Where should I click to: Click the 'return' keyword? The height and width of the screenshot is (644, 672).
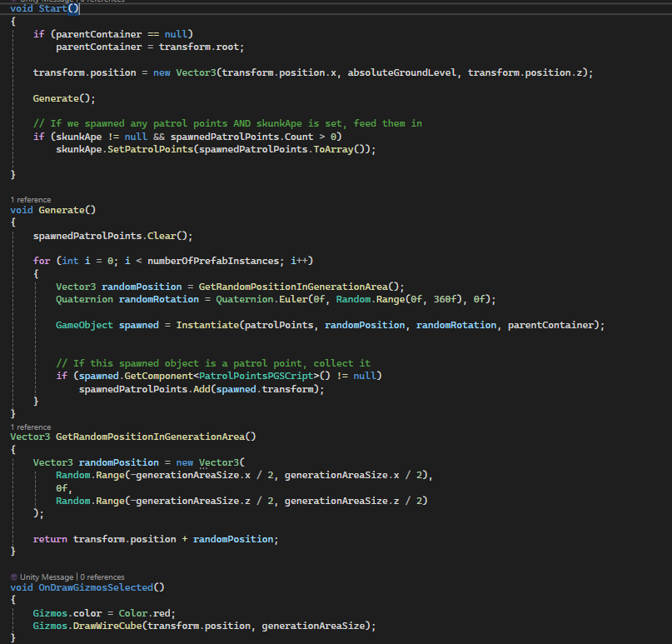point(50,539)
